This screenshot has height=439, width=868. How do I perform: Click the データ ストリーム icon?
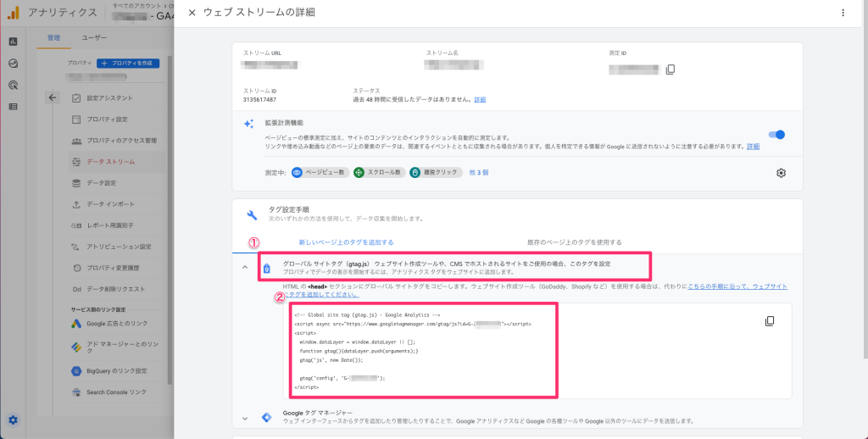click(76, 162)
